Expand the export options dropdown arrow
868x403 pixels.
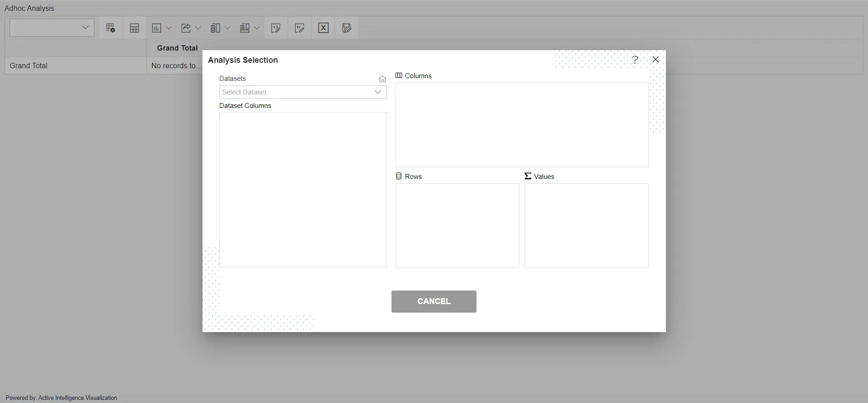tap(198, 28)
